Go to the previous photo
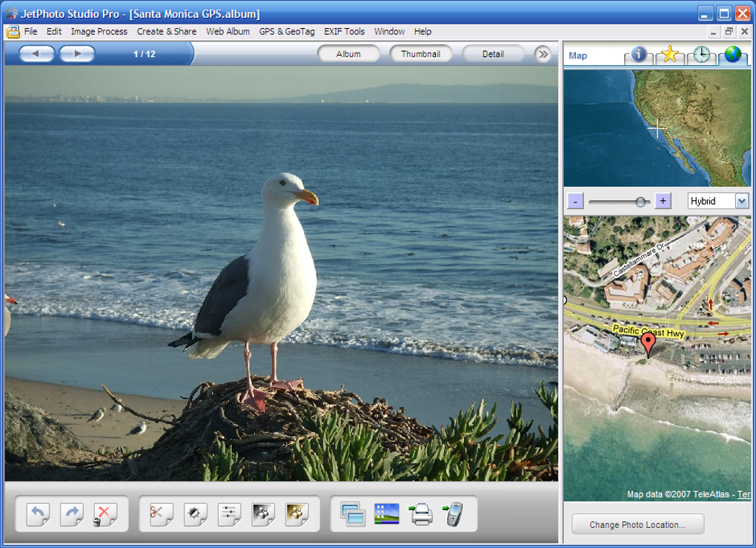756x548 pixels. tap(36, 53)
